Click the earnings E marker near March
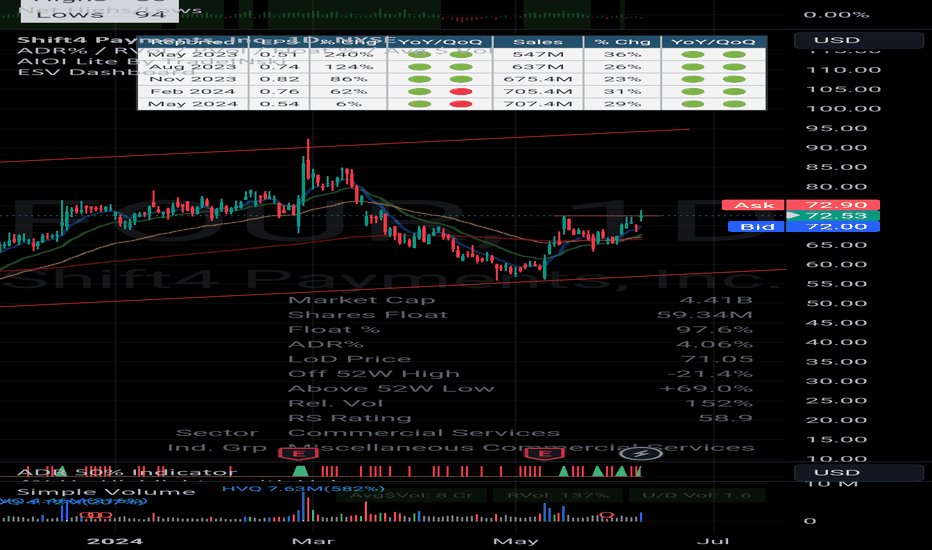Viewport: 932px width, 550px height. pyautogui.click(x=298, y=454)
